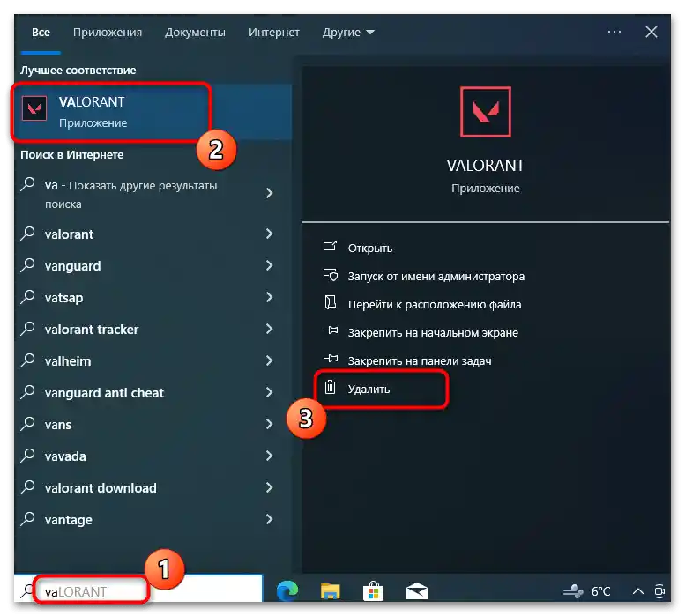Image resolution: width=685 pixels, height=616 pixels.
Task: Click the pin icon for панели задач
Action: coord(331,359)
